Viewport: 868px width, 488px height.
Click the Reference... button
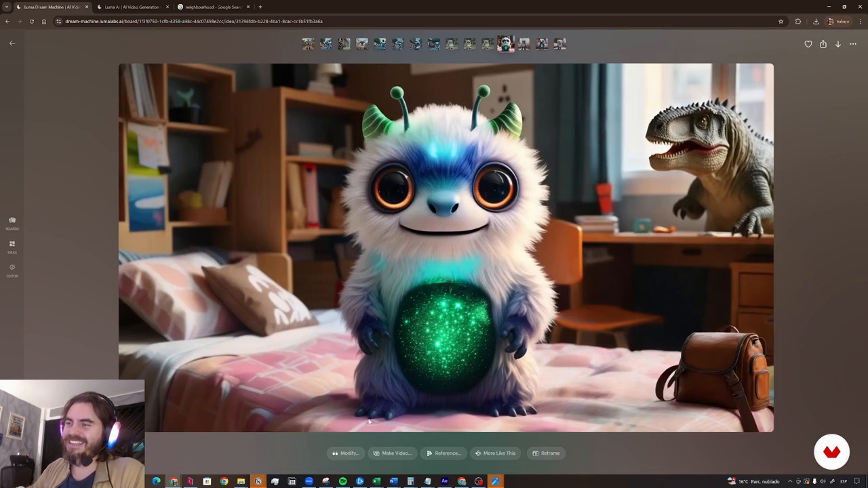444,453
